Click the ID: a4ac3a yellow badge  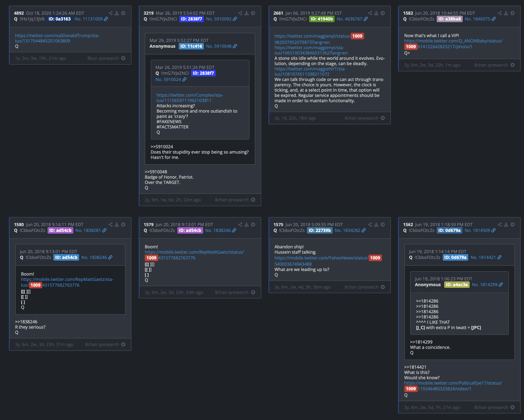[x=457, y=285]
